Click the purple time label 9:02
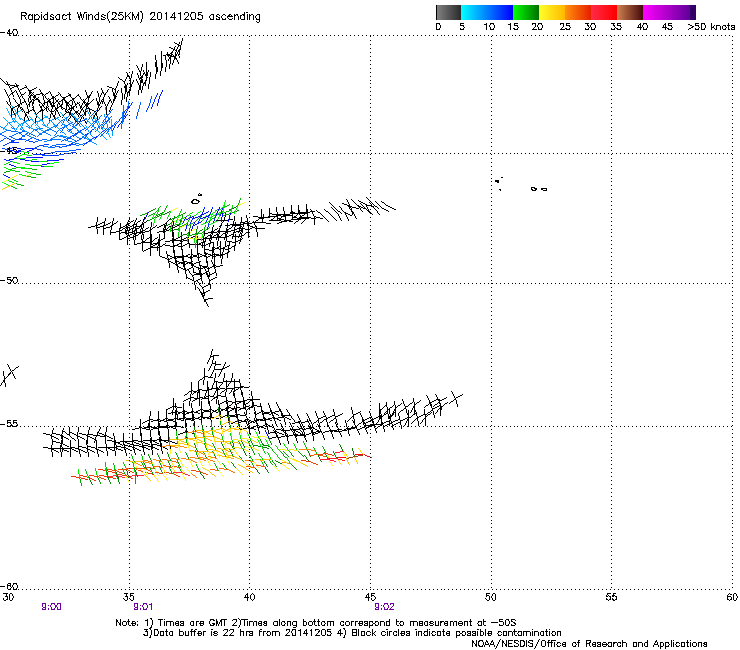Image resolution: width=740 pixels, height=650 pixels. [384, 607]
